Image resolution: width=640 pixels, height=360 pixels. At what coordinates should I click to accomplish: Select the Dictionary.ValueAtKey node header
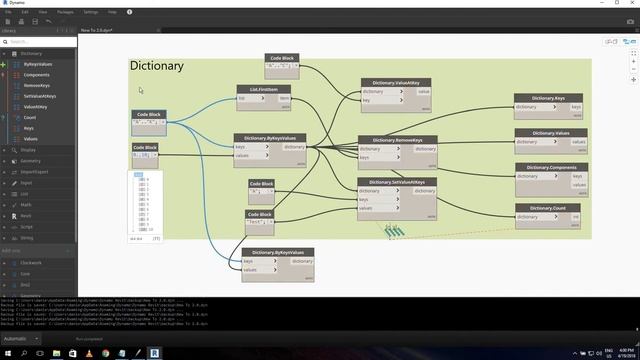396,83
